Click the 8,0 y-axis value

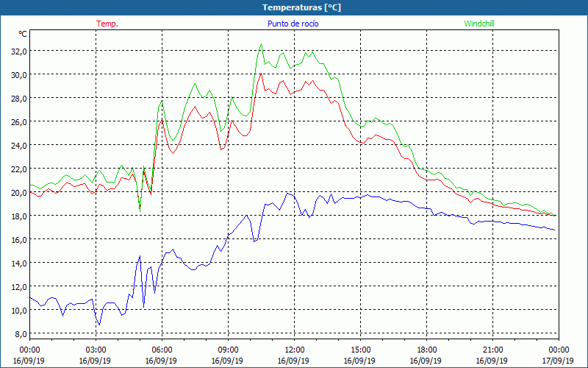[21, 334]
